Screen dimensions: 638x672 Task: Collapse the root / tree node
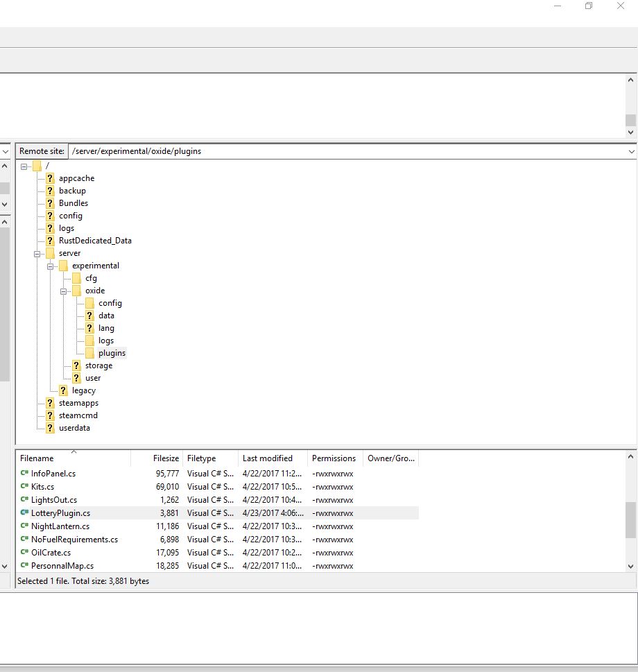click(x=24, y=166)
